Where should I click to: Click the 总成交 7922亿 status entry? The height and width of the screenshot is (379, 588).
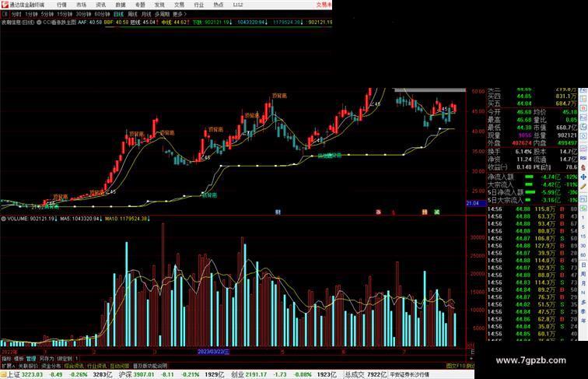366,374
